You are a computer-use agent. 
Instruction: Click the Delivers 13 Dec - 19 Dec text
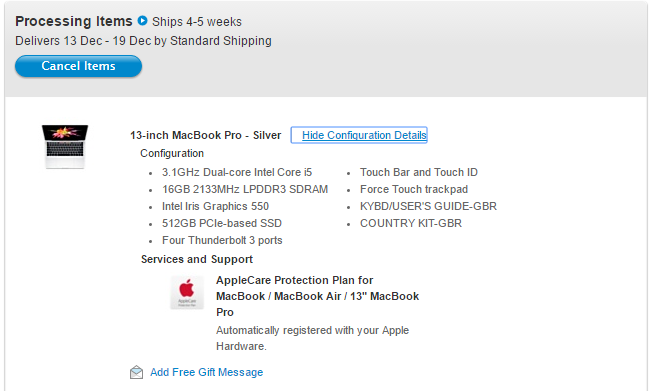click(143, 41)
